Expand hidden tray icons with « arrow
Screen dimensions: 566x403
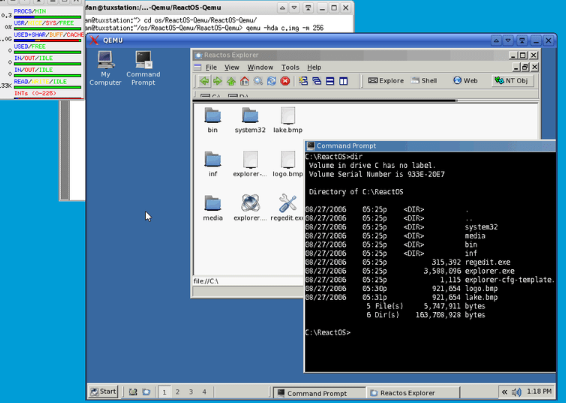[504, 392]
